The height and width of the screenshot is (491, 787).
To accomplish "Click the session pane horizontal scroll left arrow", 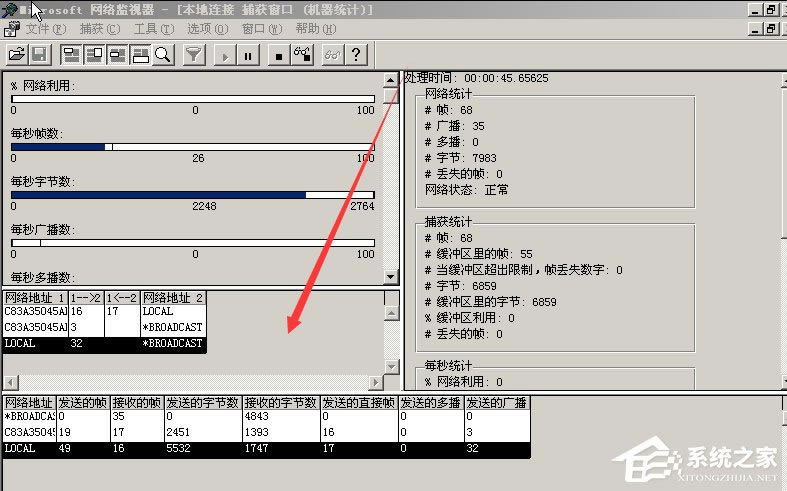I will click(x=11, y=383).
